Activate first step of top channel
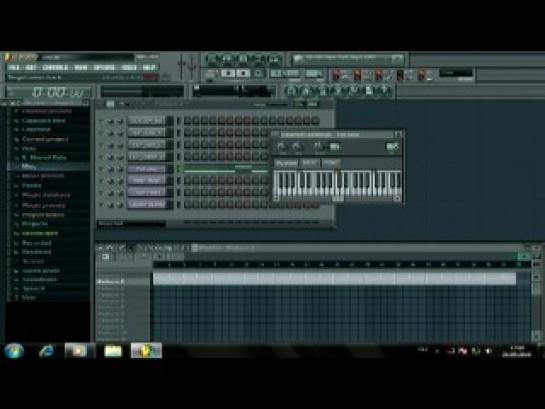 pyautogui.click(x=188, y=121)
